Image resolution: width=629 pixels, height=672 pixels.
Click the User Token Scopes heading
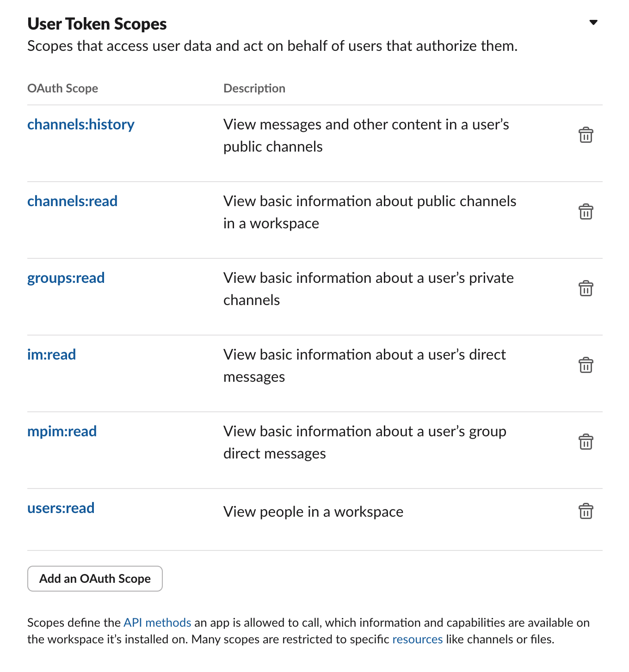click(x=97, y=24)
